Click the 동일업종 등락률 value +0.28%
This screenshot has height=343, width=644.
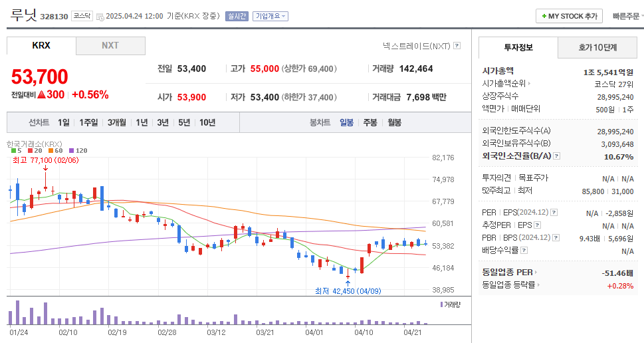click(620, 286)
